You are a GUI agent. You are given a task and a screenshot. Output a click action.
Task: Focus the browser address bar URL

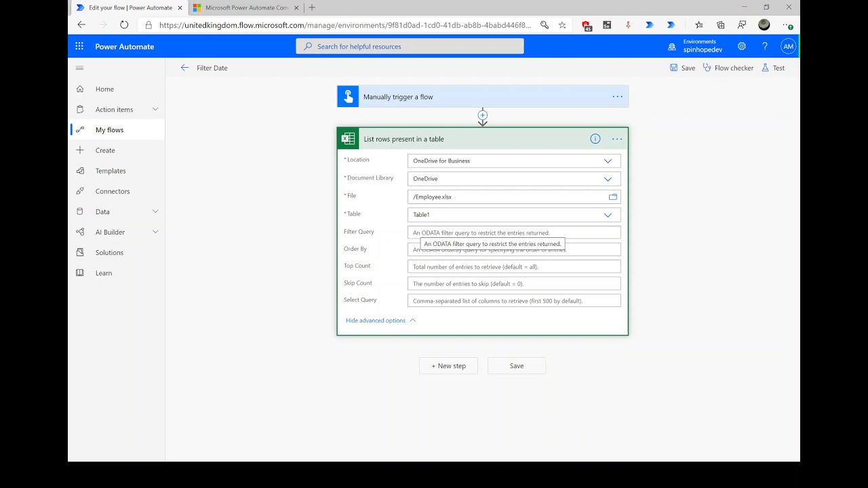click(x=345, y=25)
